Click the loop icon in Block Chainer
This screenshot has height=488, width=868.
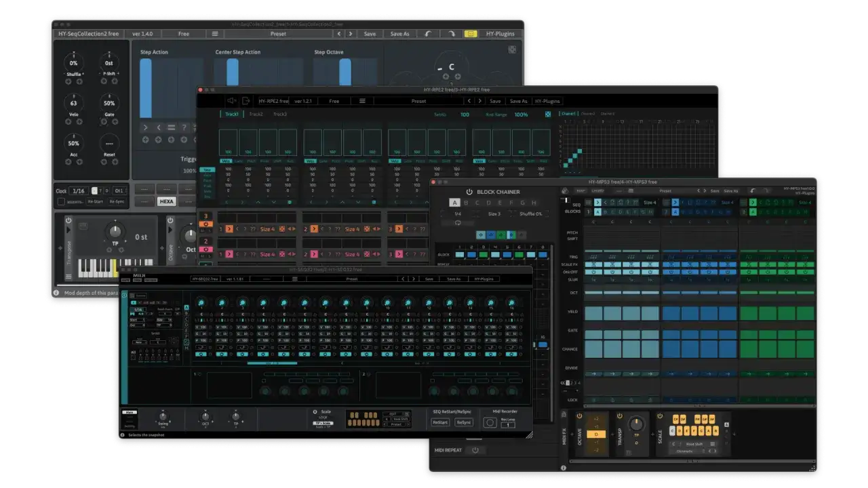point(458,222)
